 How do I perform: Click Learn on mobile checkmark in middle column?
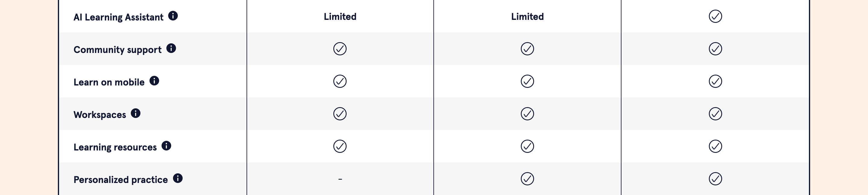click(x=527, y=81)
